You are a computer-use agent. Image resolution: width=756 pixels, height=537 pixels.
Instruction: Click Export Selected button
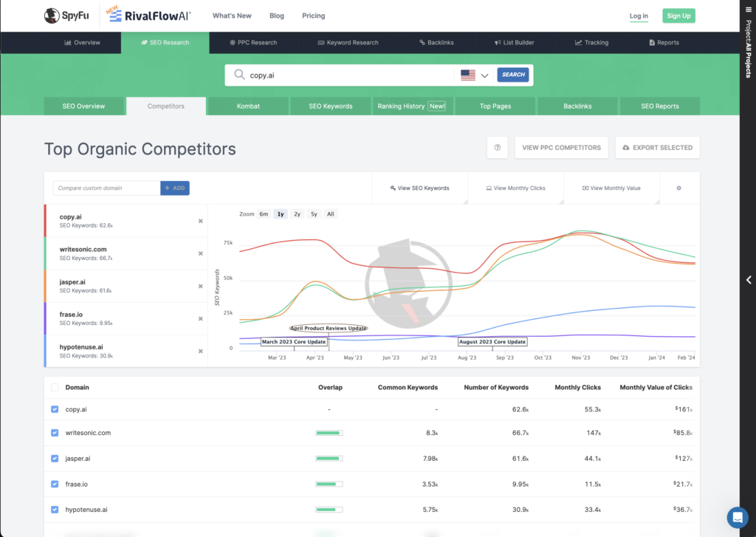point(658,148)
